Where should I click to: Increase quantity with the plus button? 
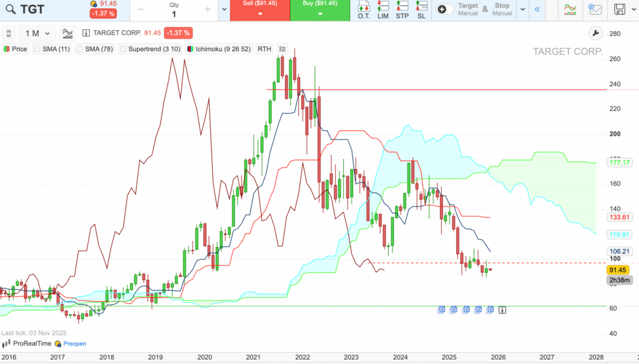(208, 10)
